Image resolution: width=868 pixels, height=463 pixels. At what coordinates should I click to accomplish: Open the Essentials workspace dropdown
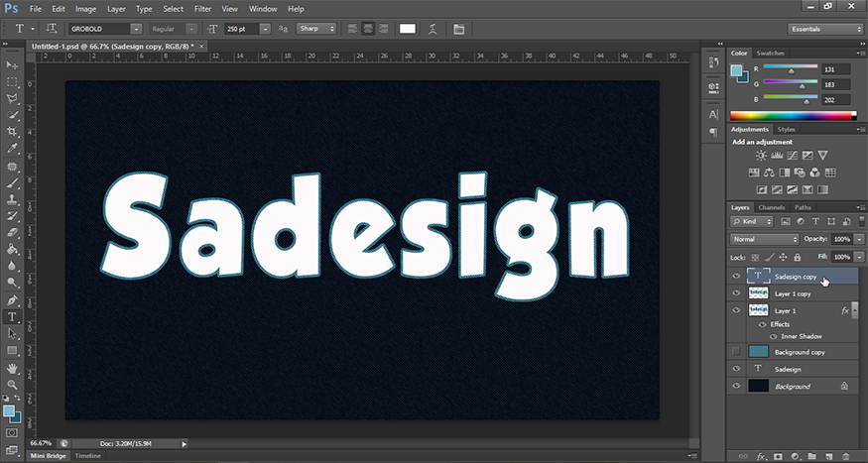pyautogui.click(x=824, y=29)
